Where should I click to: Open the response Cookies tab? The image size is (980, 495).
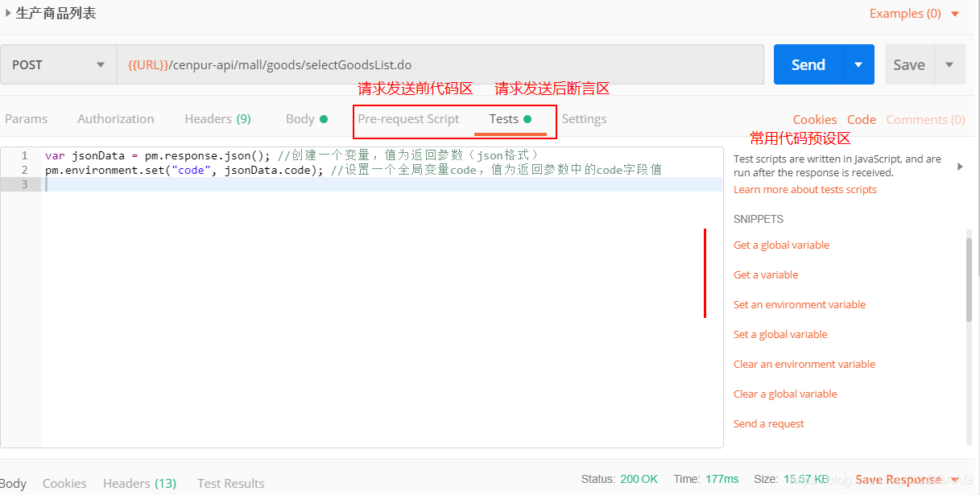pos(64,484)
